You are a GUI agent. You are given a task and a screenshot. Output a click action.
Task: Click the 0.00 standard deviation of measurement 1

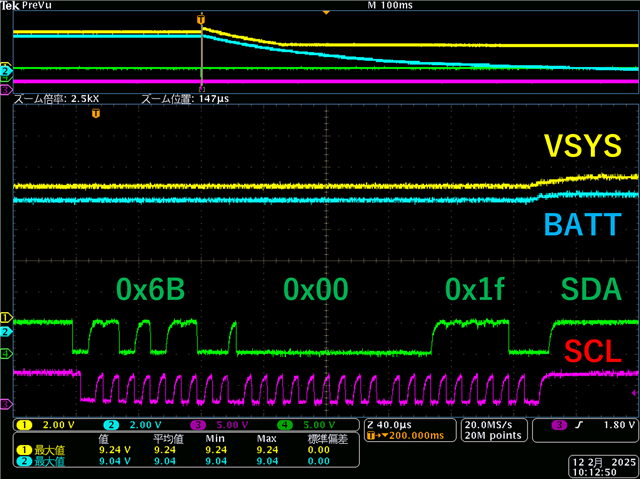319,450
